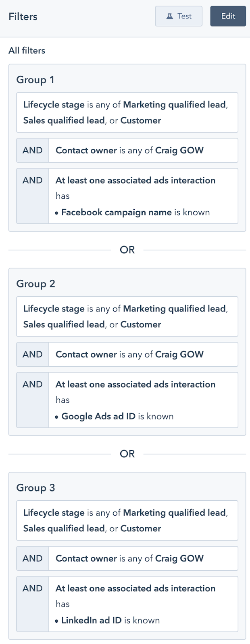Open Group 3 Contact owner filter
This screenshot has height=644, width=250.
143,559
